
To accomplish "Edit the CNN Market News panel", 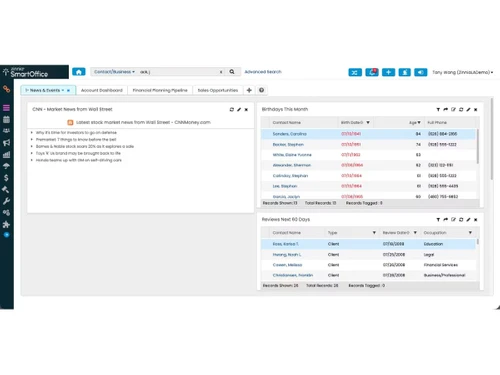I will 239,109.
